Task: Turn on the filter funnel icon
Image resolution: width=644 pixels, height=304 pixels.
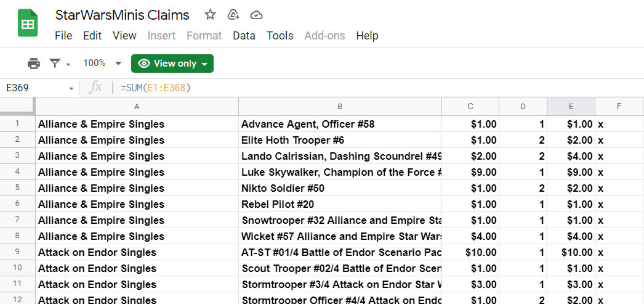Action: pos(55,64)
